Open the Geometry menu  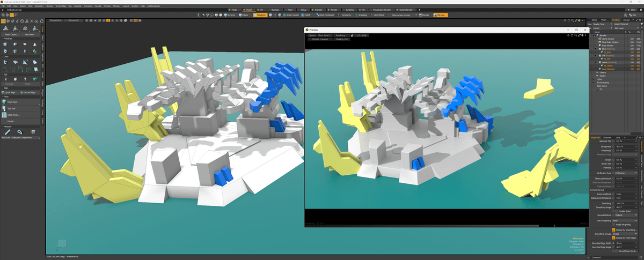[39, 6]
